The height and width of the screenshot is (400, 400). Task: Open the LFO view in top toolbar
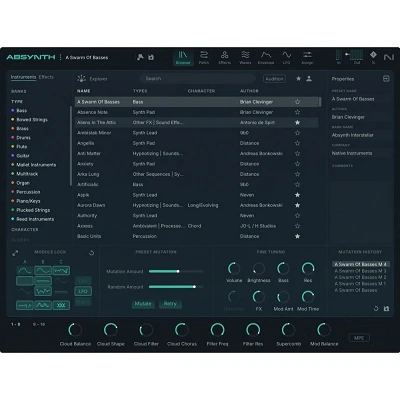[286, 57]
